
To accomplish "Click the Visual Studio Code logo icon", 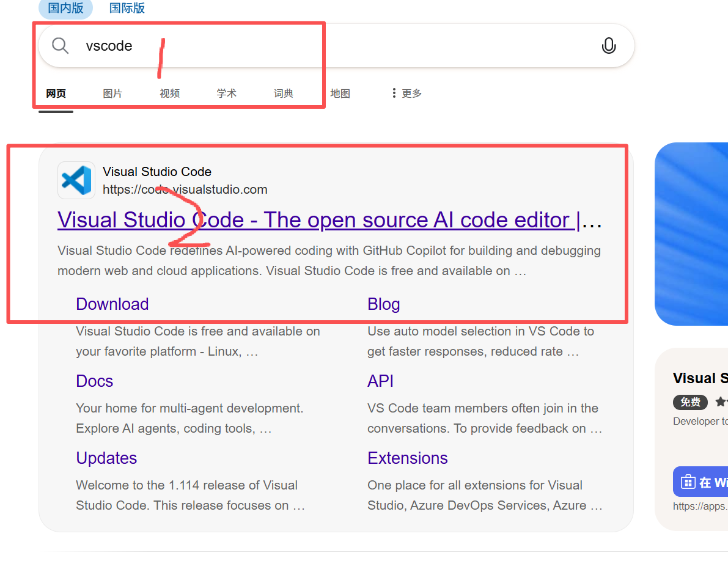I will coord(76,180).
